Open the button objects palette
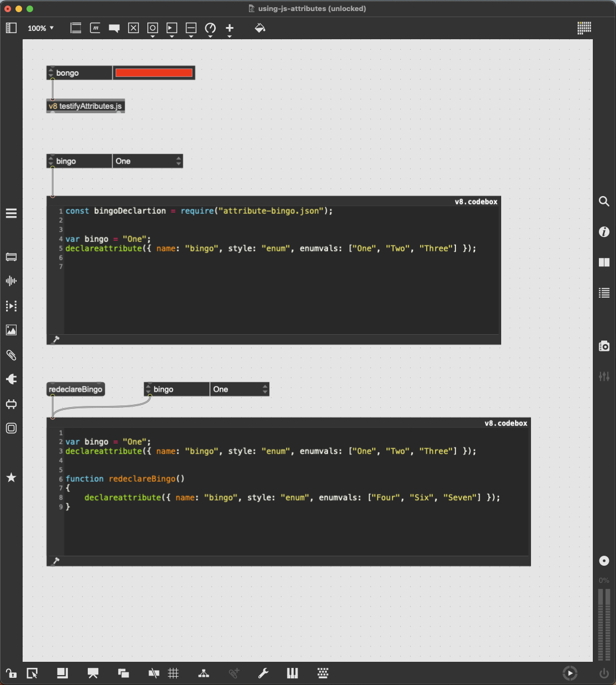The height and width of the screenshot is (685, 616). pos(153,29)
